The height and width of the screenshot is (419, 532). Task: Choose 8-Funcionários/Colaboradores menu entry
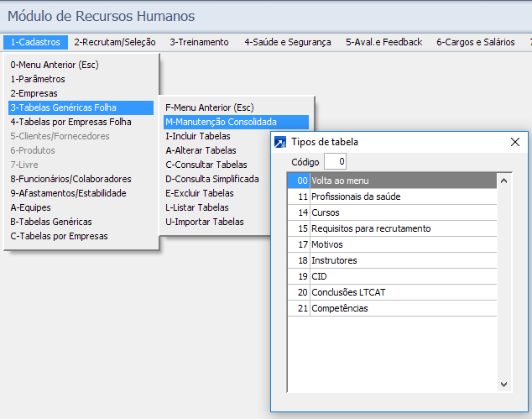(x=70, y=179)
